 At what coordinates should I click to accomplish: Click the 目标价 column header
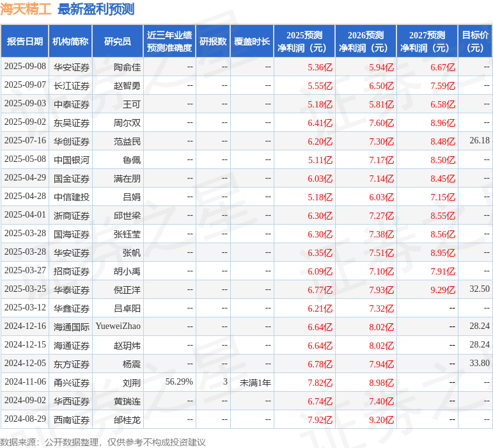pyautogui.click(x=475, y=42)
